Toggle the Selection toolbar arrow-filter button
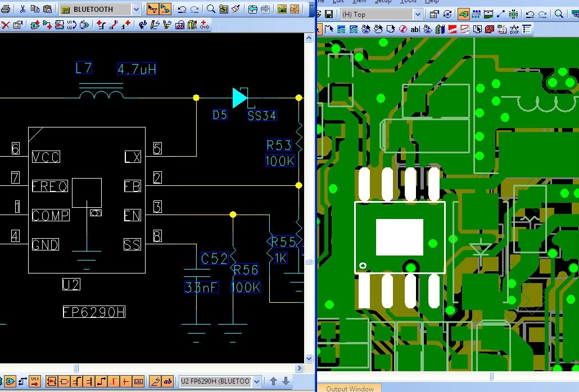 [x=152, y=9]
